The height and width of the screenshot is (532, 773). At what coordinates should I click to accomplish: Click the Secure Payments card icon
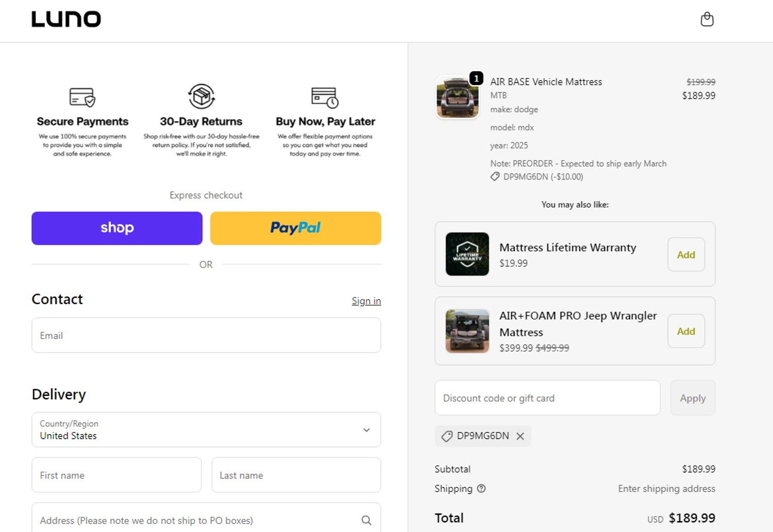click(x=82, y=97)
